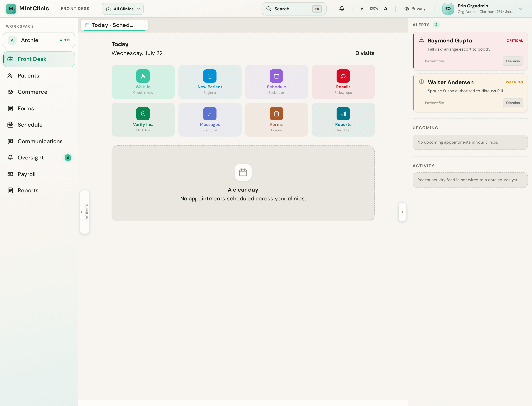Image resolution: width=532 pixels, height=406 pixels.
Task: Open the All Clinics dropdown
Action: (123, 9)
